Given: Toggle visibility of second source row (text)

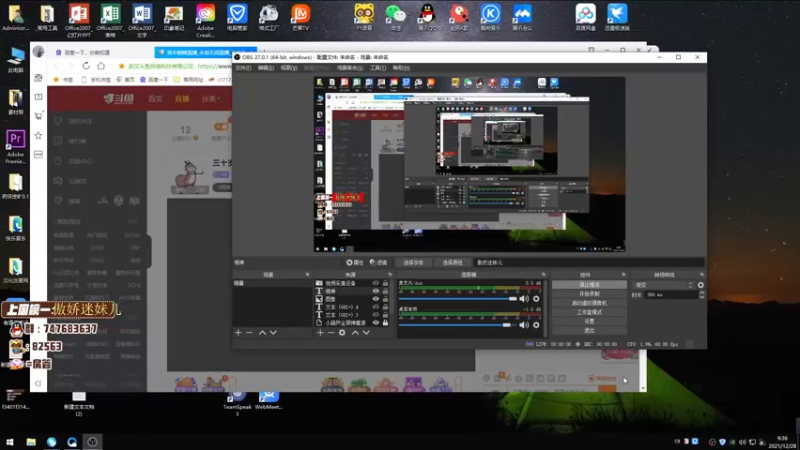Looking at the screenshot, I should (376, 291).
